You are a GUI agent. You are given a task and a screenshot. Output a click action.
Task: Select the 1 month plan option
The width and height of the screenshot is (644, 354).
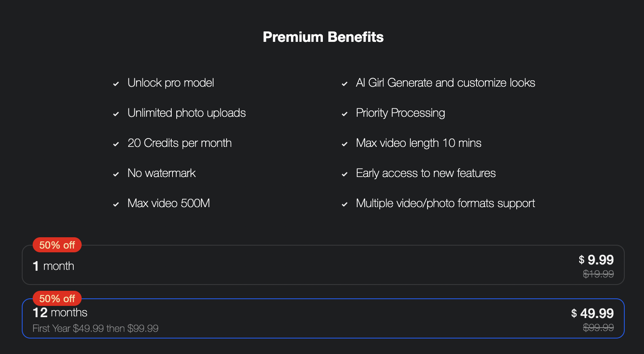pyautogui.click(x=322, y=265)
